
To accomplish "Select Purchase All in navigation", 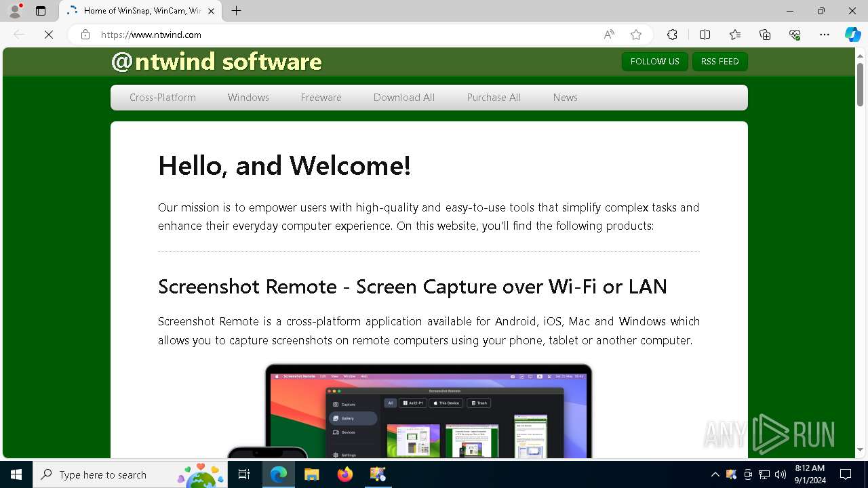I will coord(494,98).
